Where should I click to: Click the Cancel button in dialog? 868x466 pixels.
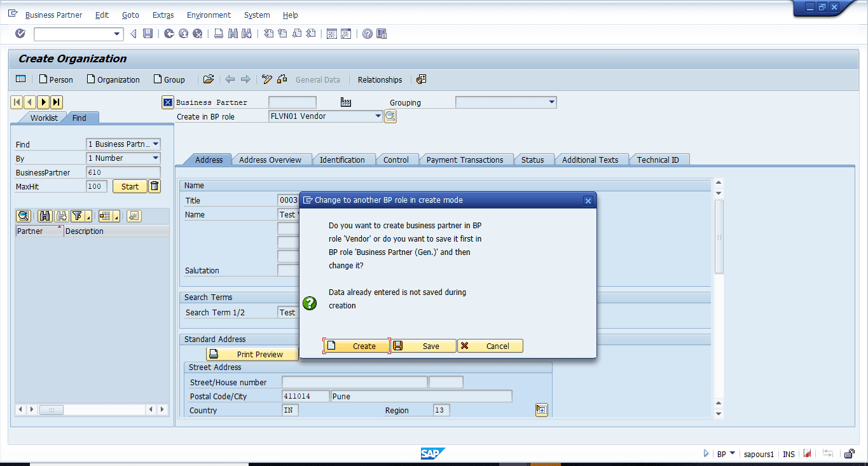pyautogui.click(x=490, y=346)
